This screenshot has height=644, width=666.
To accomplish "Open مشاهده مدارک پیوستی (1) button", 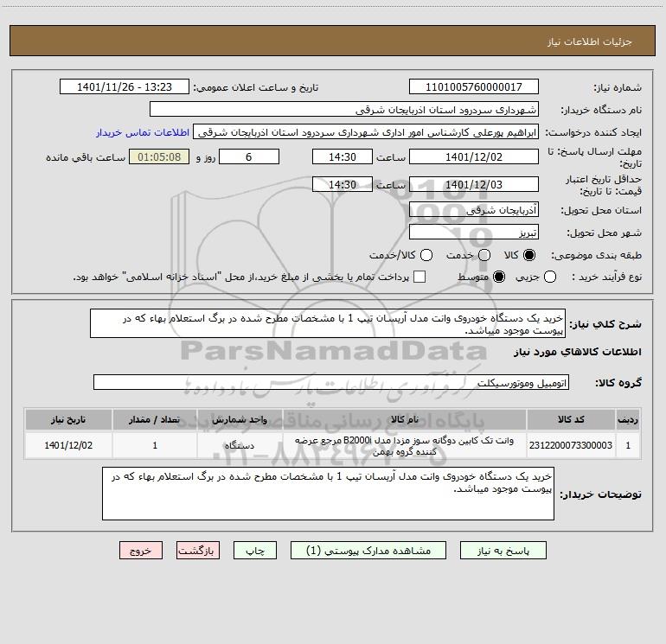I will click(x=368, y=551).
